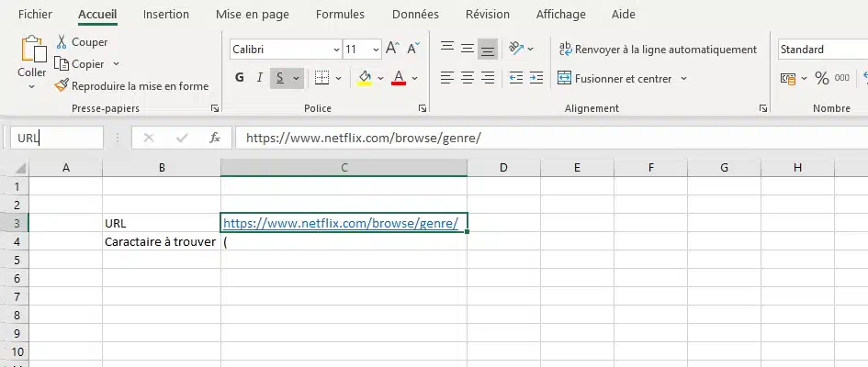
Task: Switch to the Mise en page tab
Action: click(x=253, y=15)
